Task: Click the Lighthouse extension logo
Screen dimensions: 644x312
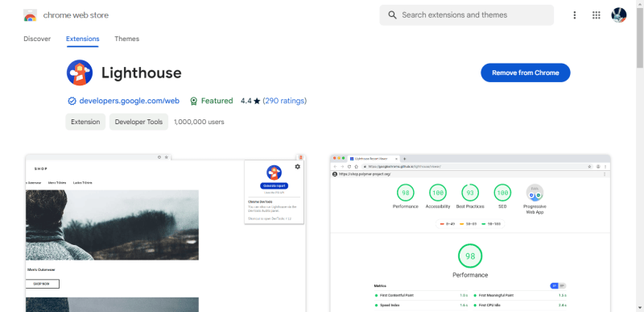Action: click(80, 73)
